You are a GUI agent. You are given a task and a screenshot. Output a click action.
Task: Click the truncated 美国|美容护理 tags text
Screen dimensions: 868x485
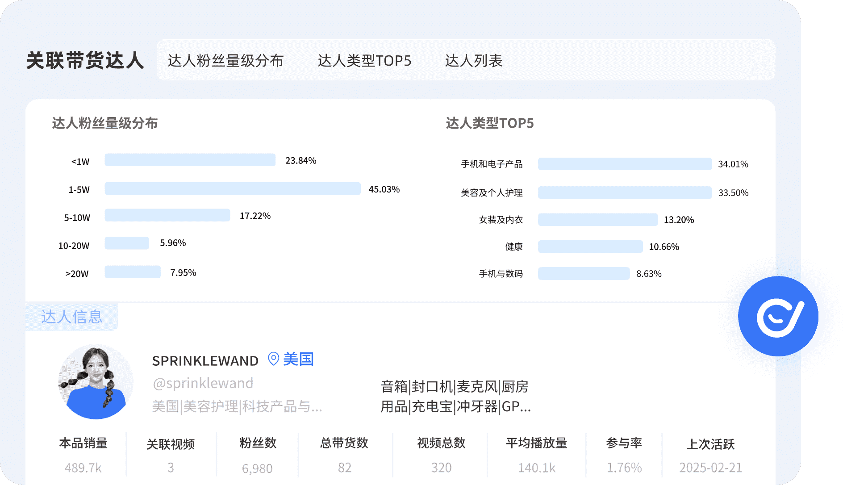(x=237, y=406)
